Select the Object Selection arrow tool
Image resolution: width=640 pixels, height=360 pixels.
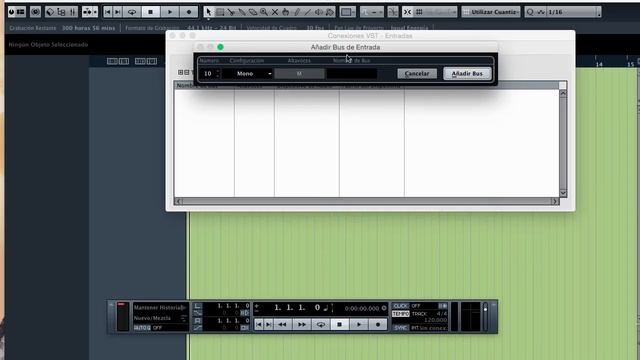pos(209,12)
